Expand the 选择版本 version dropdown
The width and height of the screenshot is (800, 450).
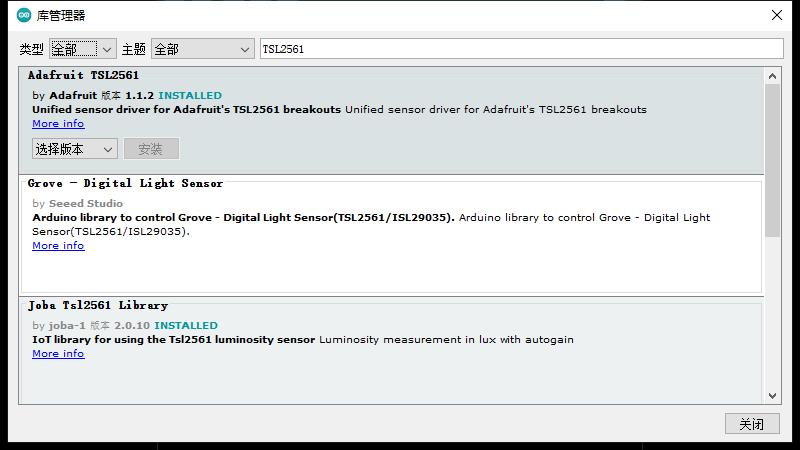[75, 149]
